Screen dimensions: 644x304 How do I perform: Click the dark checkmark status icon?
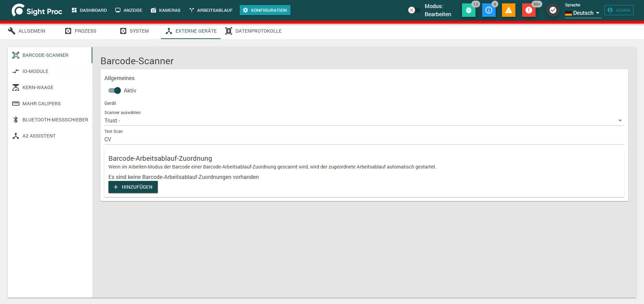click(x=553, y=10)
